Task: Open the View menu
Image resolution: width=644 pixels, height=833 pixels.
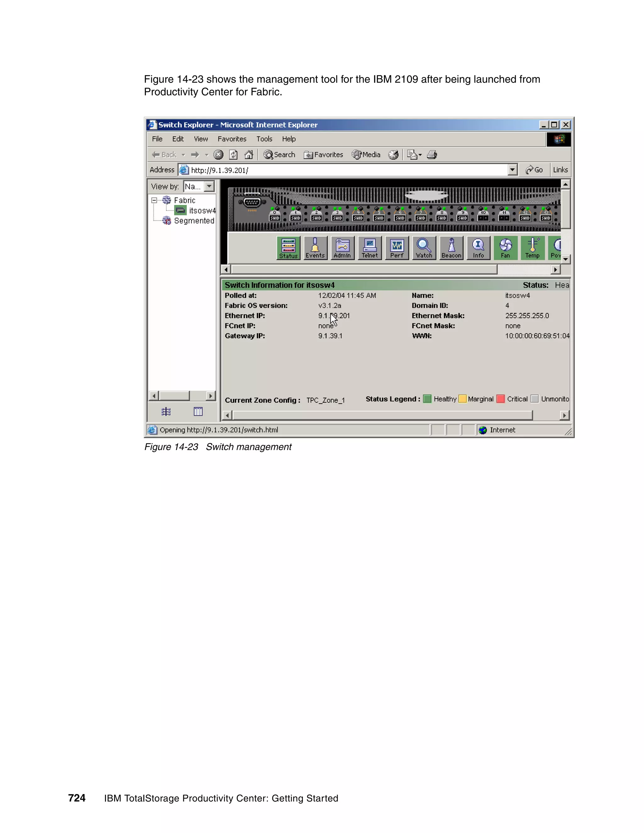Action: (x=201, y=139)
